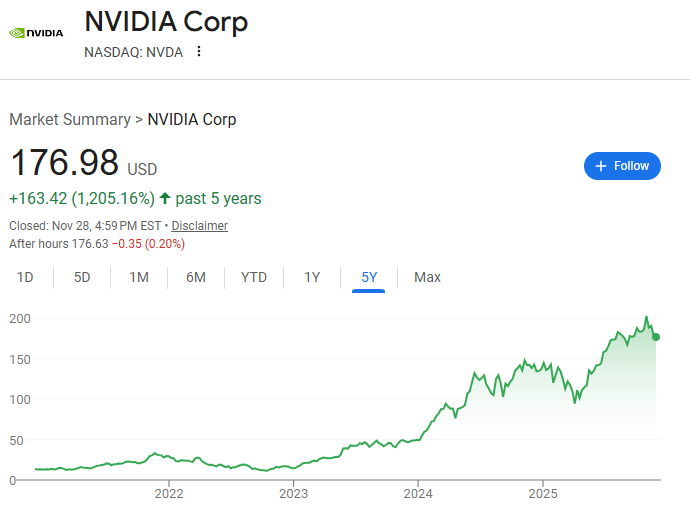Select the 1D time range tab
Image resolution: width=691 pixels, height=510 pixels.
tap(26, 277)
